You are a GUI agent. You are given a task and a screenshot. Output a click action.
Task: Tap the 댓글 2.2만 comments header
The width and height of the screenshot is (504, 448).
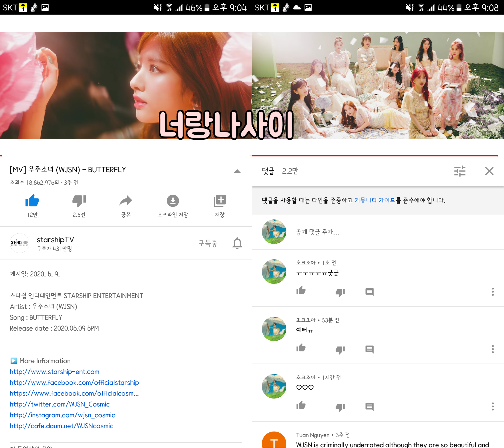280,171
